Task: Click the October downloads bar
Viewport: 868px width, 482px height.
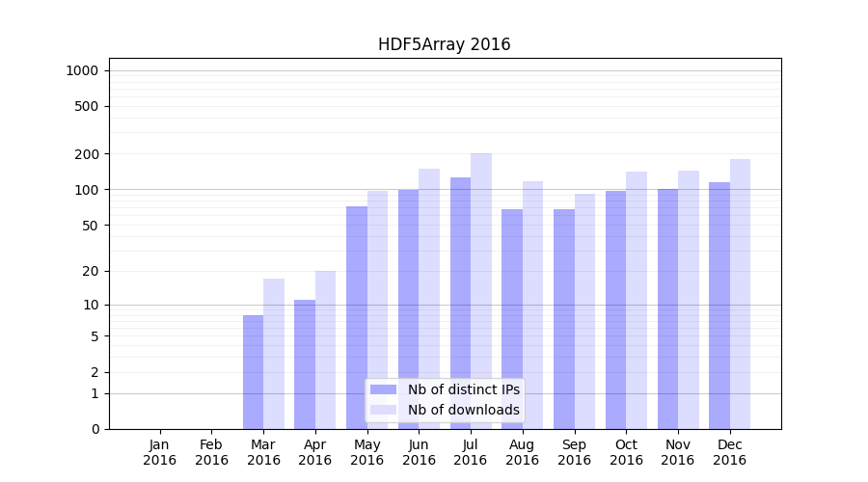Action: (x=637, y=300)
